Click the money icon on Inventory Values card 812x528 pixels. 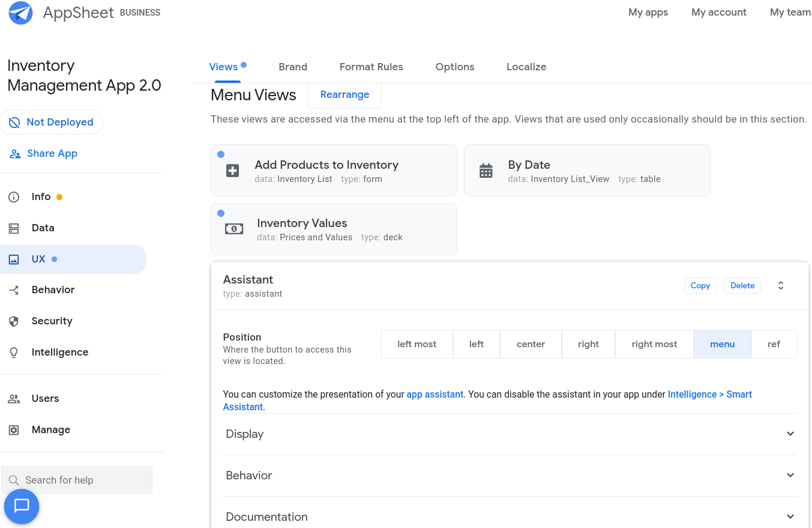click(234, 229)
